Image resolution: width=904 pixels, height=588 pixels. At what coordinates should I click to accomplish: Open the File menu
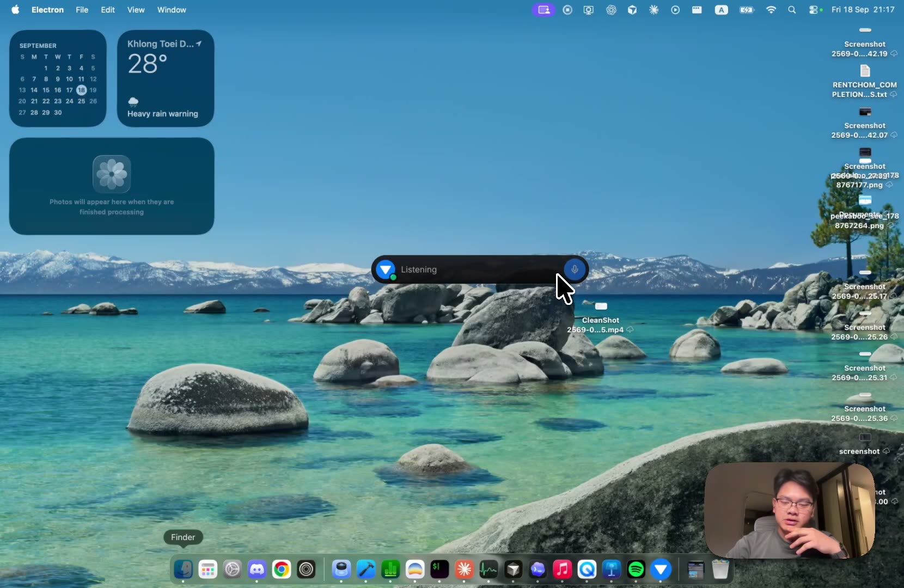(x=82, y=10)
